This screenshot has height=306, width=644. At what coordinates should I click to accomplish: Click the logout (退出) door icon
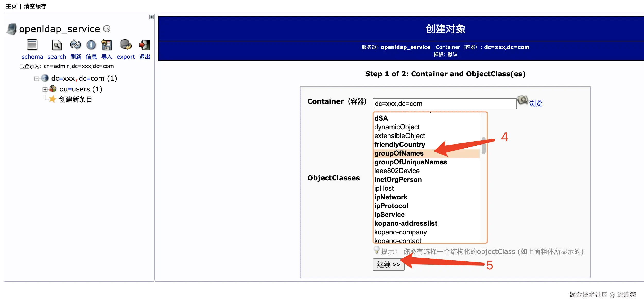tap(144, 45)
